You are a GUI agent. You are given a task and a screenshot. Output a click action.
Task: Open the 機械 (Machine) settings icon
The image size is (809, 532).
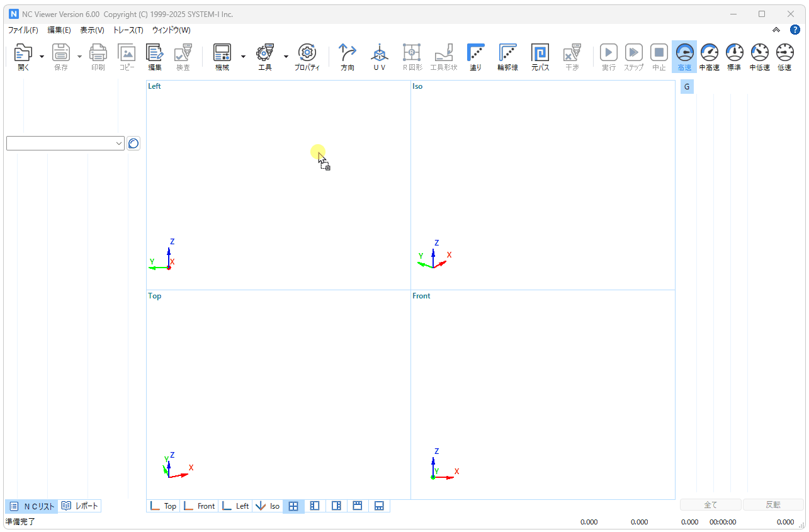point(222,57)
